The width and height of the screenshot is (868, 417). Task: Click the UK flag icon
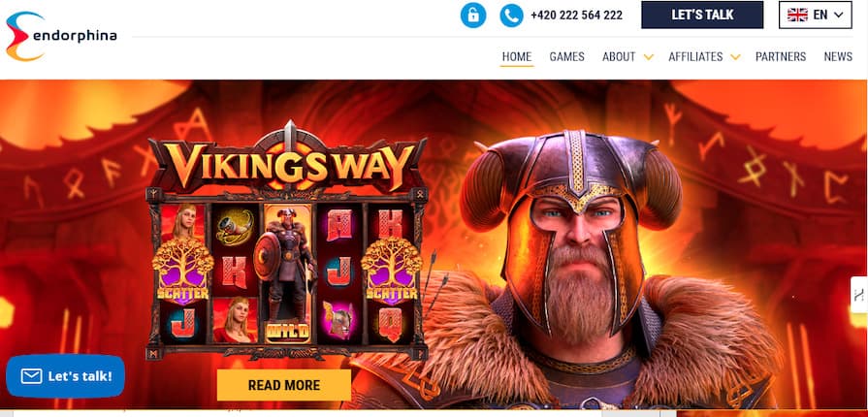tap(797, 15)
